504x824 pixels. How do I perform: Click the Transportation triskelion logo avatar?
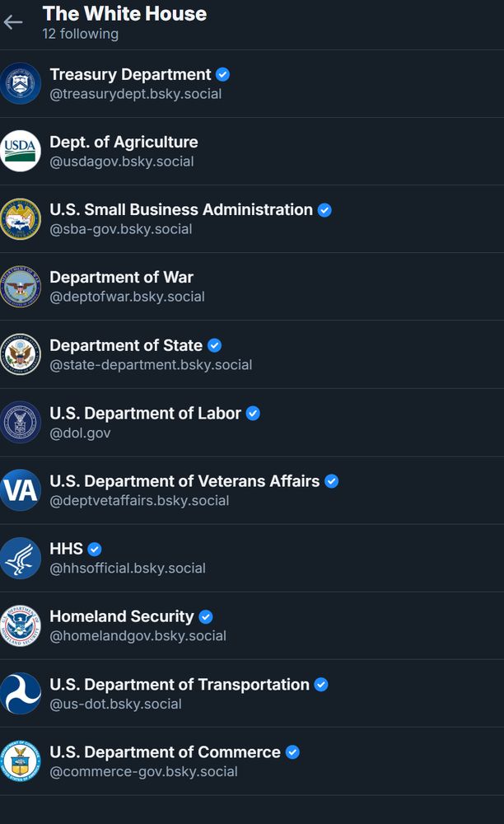click(x=21, y=694)
